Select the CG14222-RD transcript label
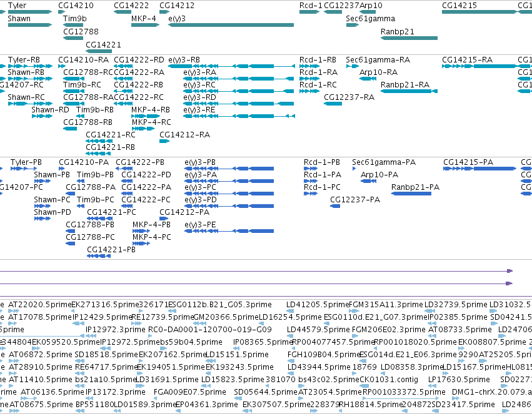532x414 pixels. pyautogui.click(x=139, y=60)
